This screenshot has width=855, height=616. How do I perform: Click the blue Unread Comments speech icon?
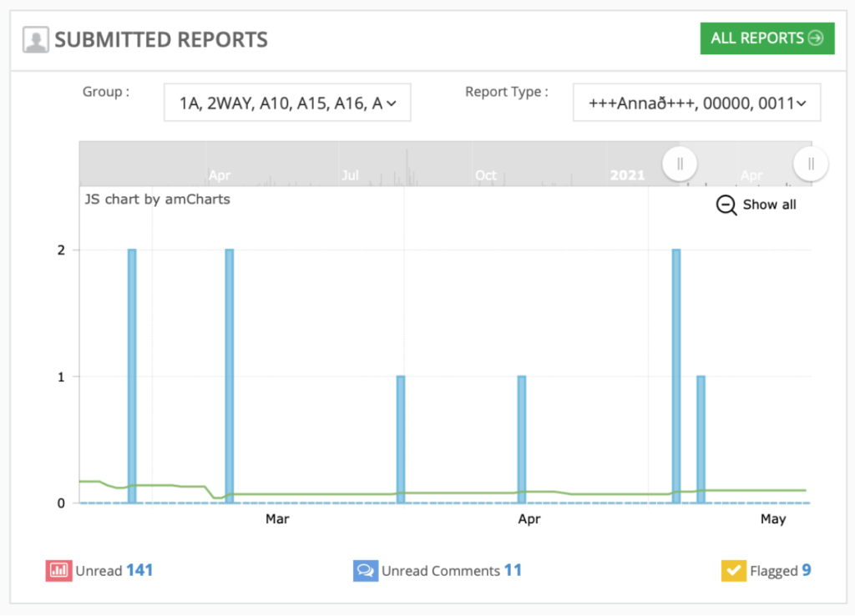click(x=365, y=571)
